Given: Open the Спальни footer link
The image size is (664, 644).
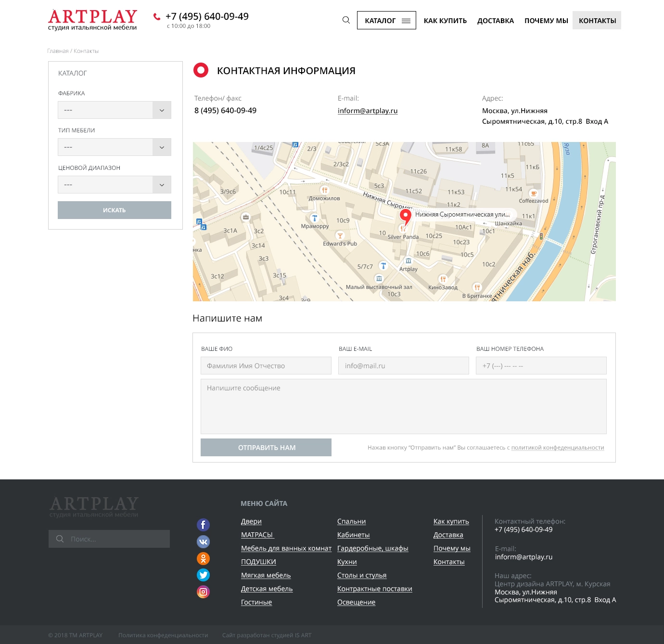Looking at the screenshot, I should [x=352, y=521].
